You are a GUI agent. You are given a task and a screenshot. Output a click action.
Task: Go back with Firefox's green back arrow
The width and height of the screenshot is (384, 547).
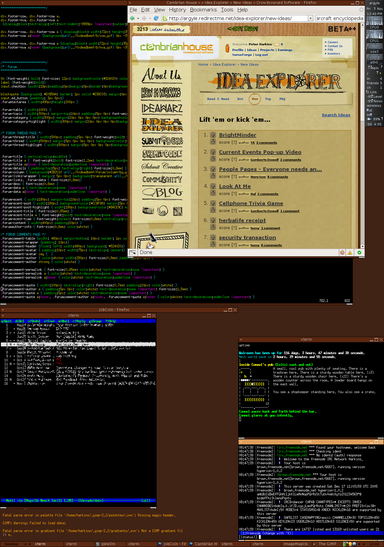(132, 18)
